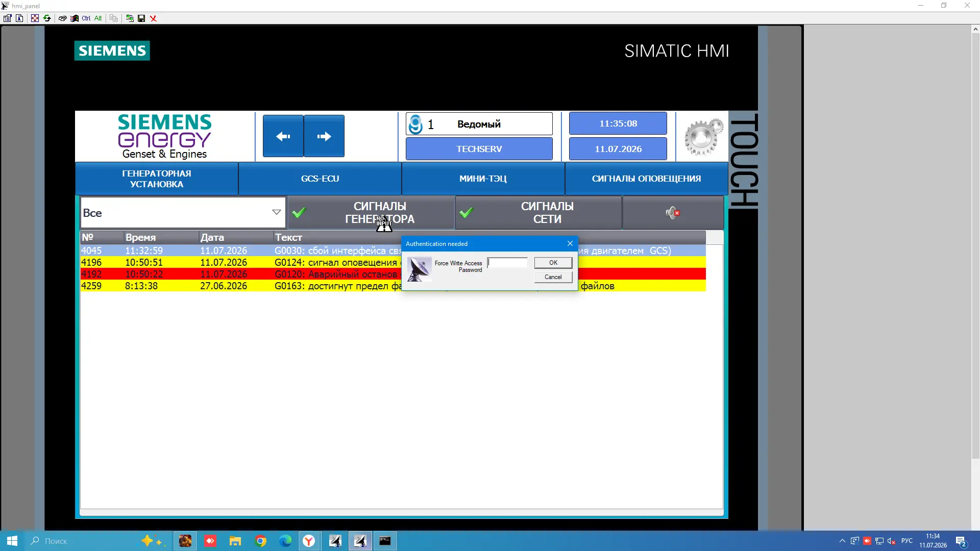Click the 11:35:08 time display
Viewport: 980px width, 551px height.
618,123
